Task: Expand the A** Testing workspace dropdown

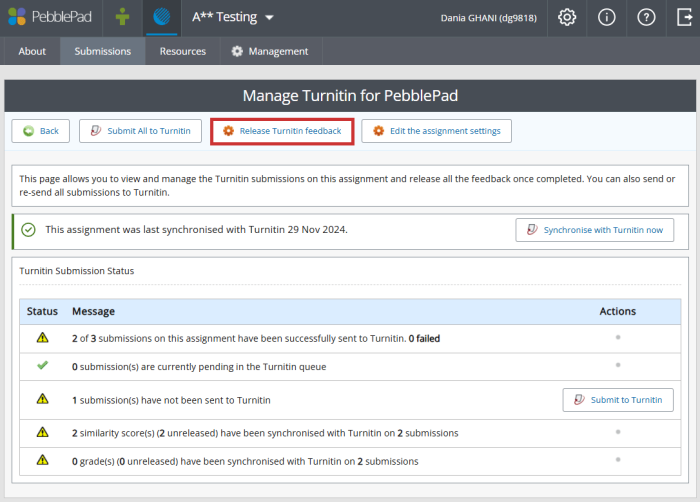Action: (233, 17)
